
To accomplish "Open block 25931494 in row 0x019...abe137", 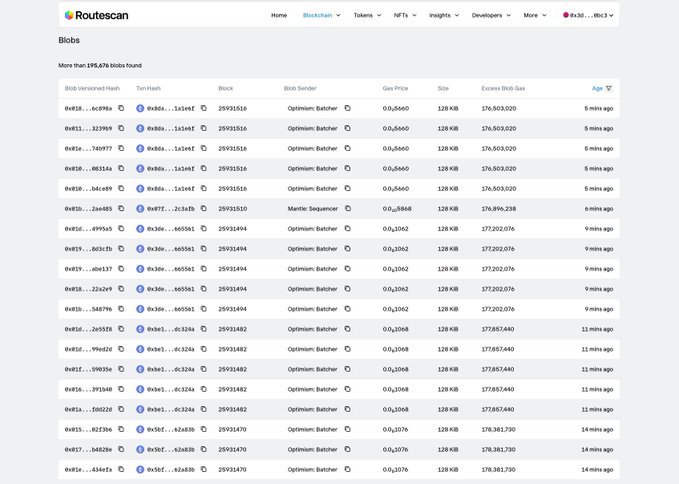I will click(233, 269).
